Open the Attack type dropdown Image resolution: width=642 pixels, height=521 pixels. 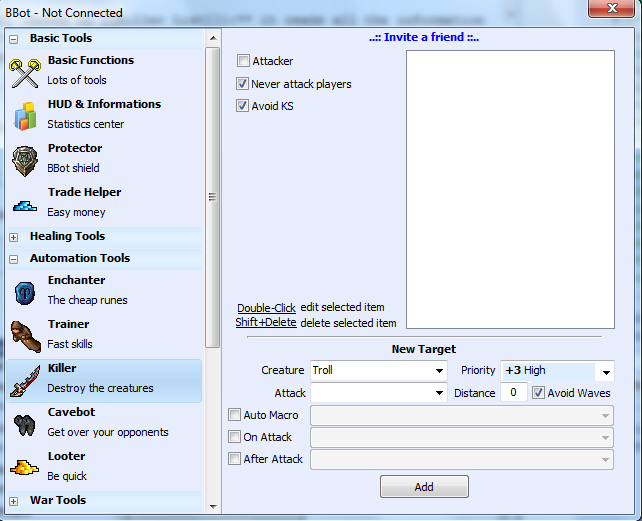pyautogui.click(x=379, y=392)
